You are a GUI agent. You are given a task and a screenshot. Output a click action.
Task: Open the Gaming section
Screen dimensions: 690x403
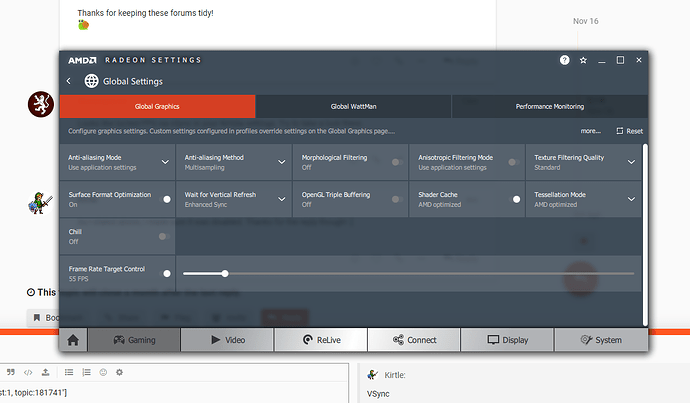click(x=134, y=340)
